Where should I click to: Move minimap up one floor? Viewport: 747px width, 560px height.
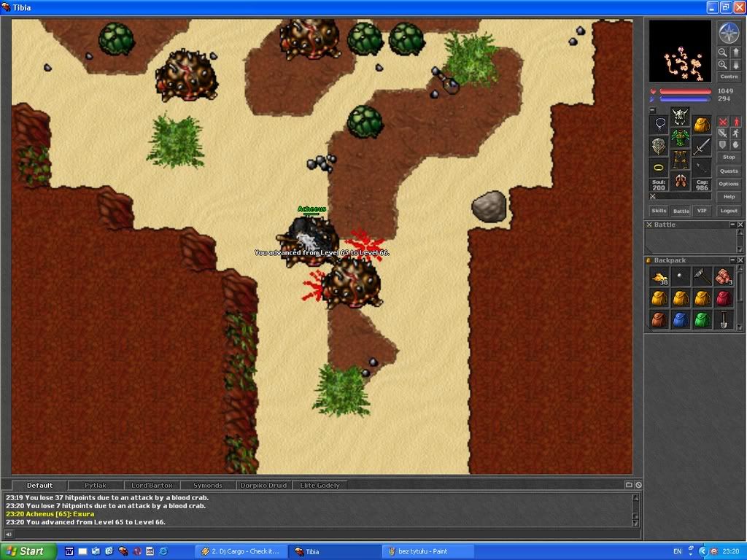pos(735,52)
